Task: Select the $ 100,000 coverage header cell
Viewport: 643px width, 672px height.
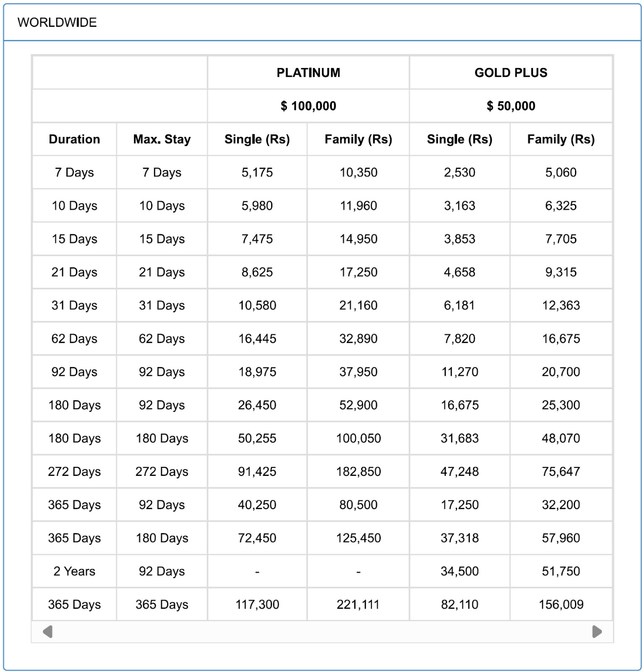Action: (308, 106)
